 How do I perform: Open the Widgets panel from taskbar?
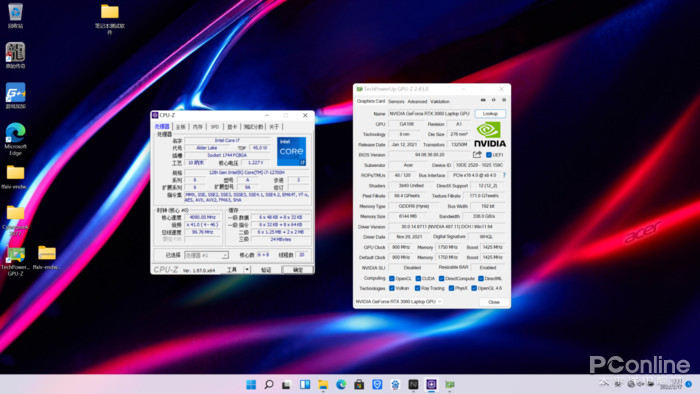305,384
